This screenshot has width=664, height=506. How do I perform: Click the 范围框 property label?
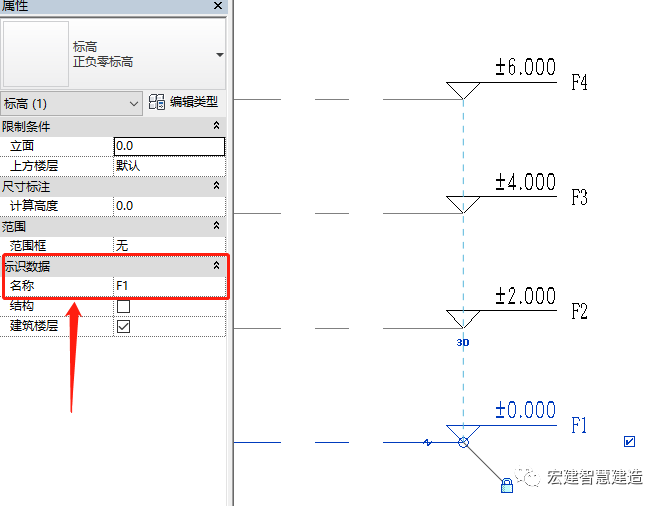point(28,246)
